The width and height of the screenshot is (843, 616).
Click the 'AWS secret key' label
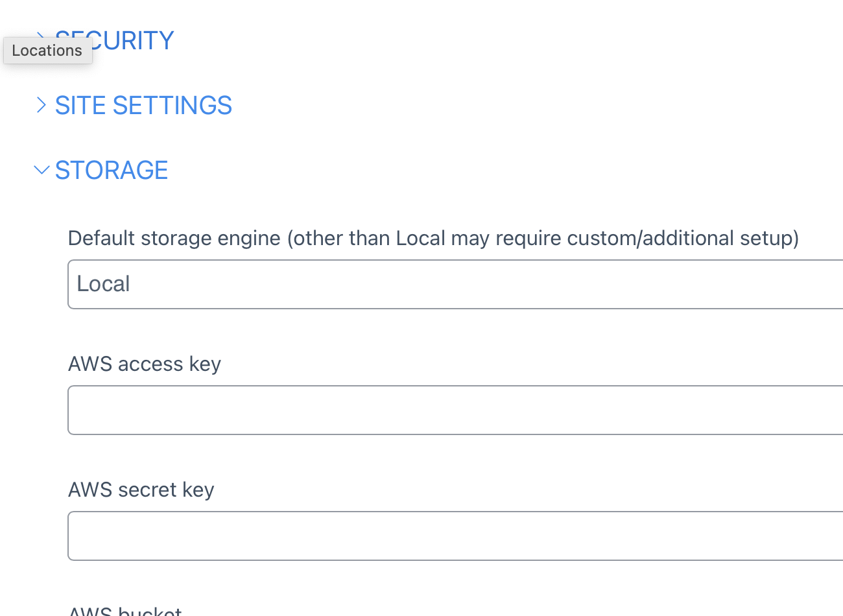click(x=141, y=490)
